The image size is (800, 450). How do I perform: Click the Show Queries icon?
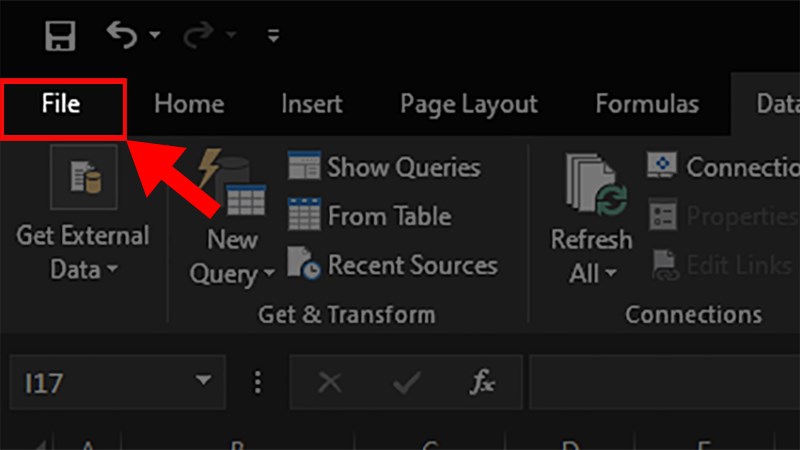[304, 167]
